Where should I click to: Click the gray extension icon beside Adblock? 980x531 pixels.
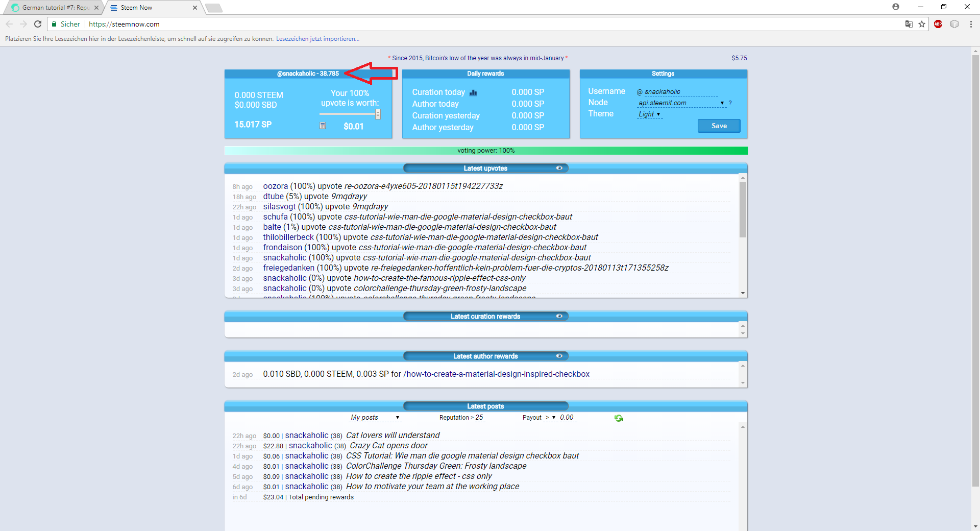click(x=954, y=24)
